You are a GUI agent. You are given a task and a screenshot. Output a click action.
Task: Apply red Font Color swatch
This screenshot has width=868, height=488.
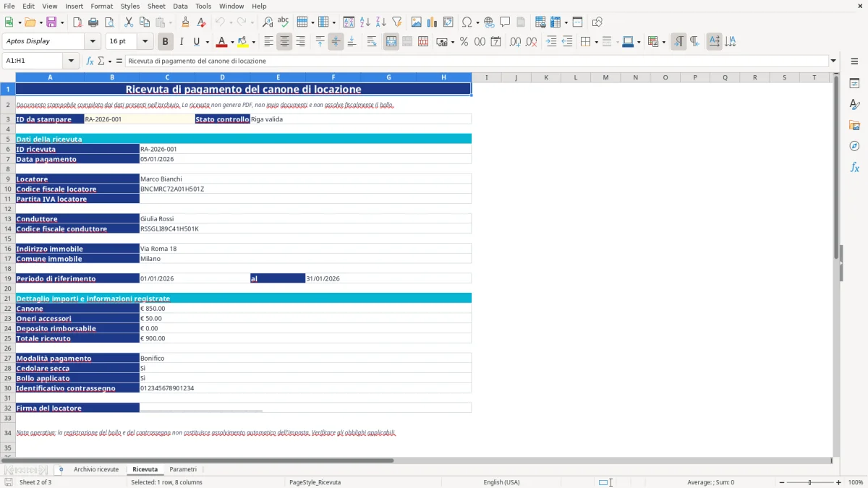(x=221, y=42)
